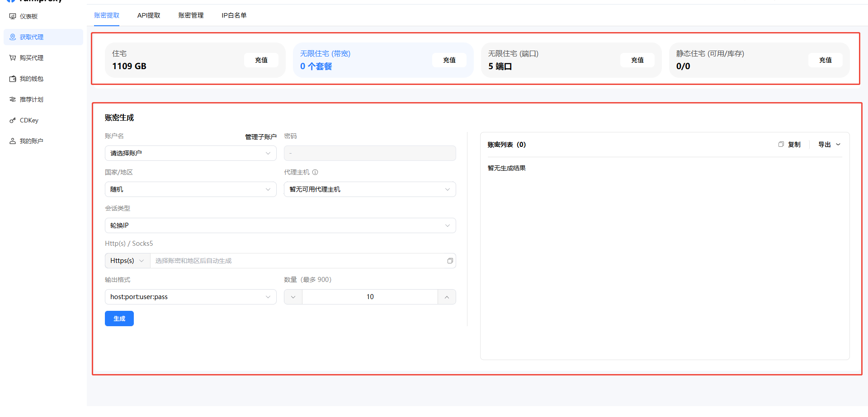The image size is (868, 417).
Task: Click the CDKey key icon
Action: click(x=13, y=120)
